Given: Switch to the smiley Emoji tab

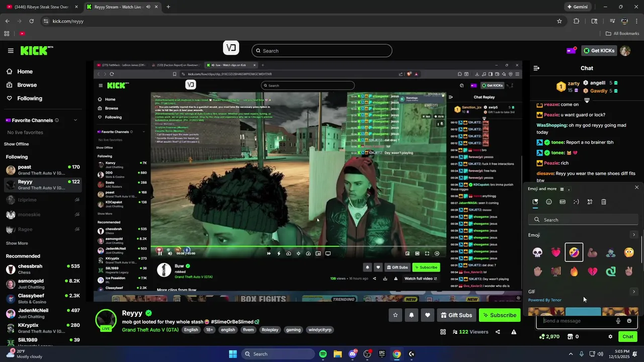Looking at the screenshot, I should point(549,202).
